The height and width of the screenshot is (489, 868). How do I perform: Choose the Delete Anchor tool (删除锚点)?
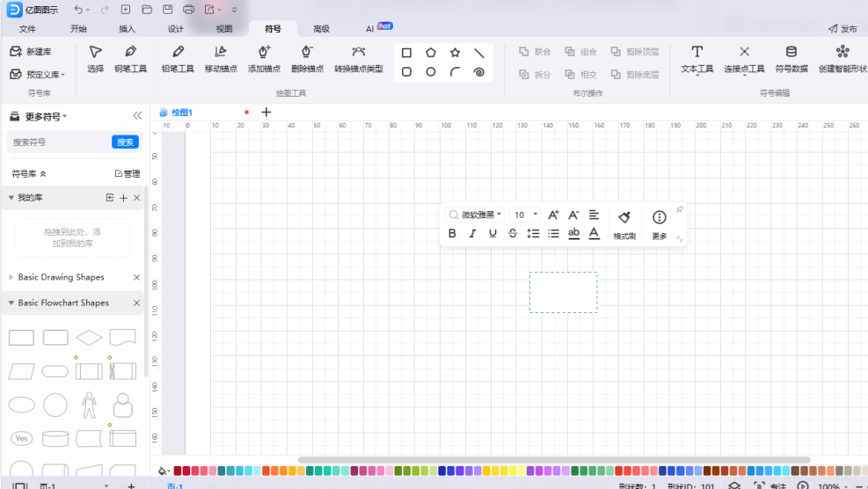point(307,59)
